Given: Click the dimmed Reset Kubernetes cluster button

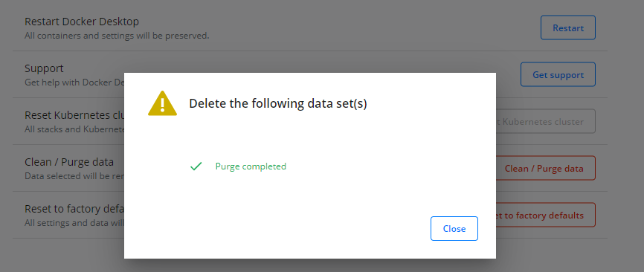Looking at the screenshot, I should [x=545, y=121].
